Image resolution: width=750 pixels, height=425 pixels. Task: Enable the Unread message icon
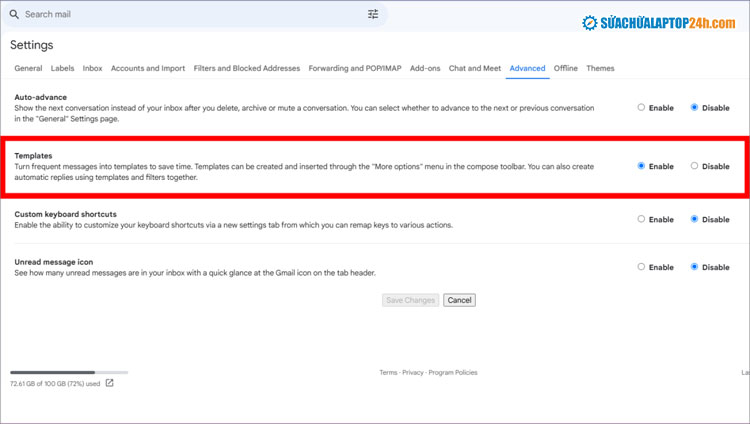(x=641, y=267)
